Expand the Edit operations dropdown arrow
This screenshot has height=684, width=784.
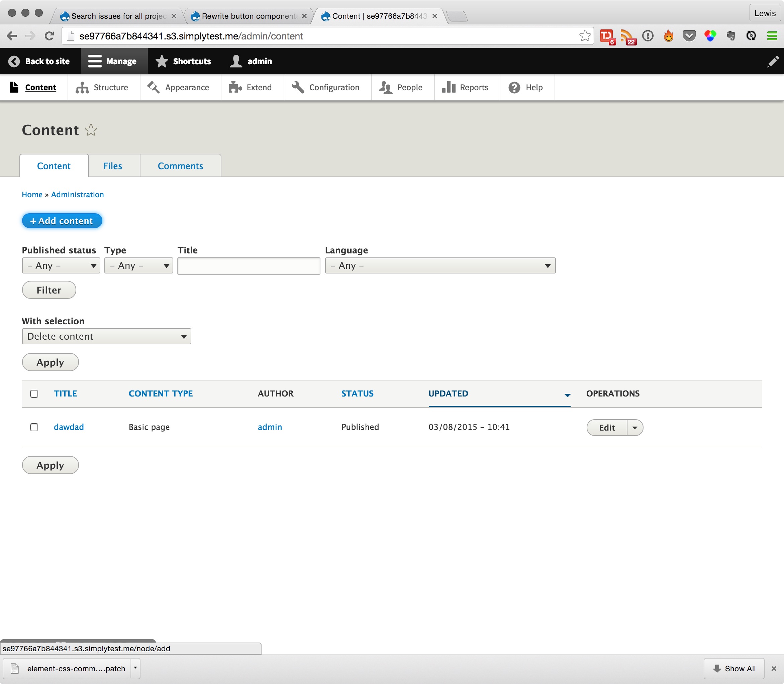coord(635,428)
